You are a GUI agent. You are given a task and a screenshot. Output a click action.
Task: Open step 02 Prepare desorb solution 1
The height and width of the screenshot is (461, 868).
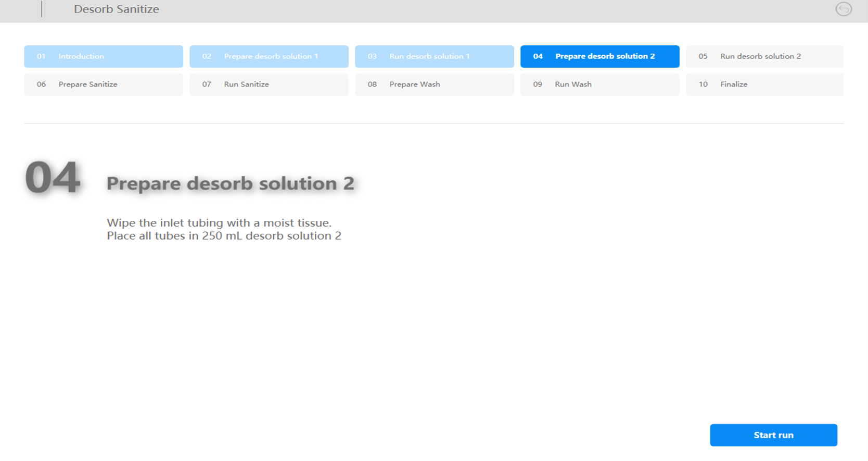(x=269, y=56)
